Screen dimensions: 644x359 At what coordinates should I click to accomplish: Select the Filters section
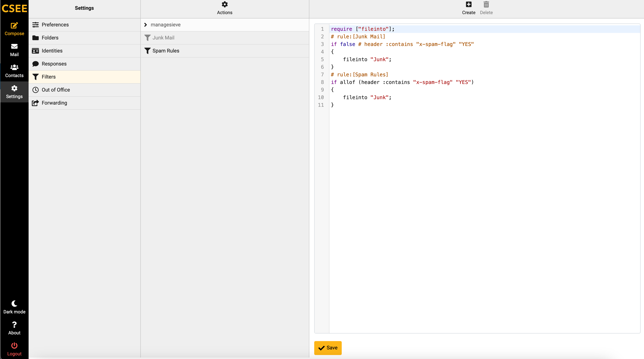point(84,77)
